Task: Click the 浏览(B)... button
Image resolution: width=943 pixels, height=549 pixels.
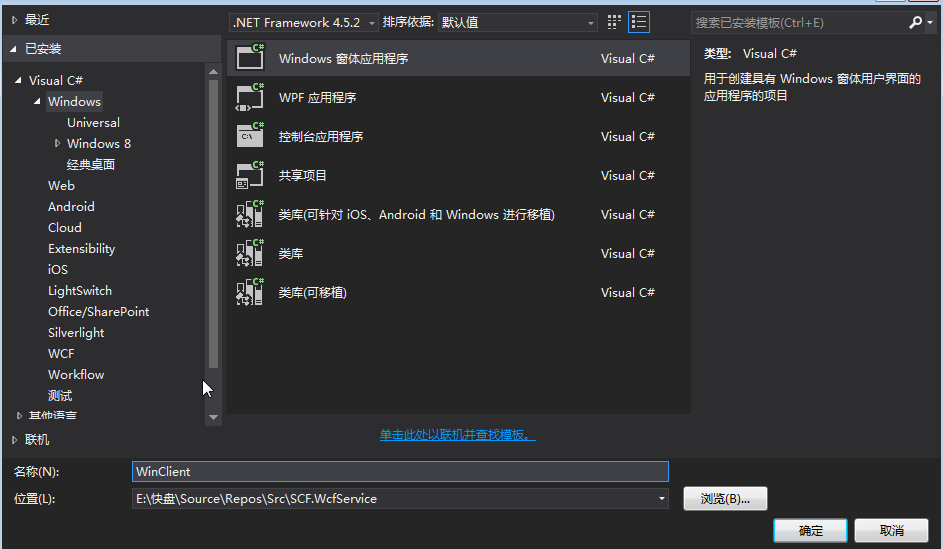Action: [x=725, y=498]
